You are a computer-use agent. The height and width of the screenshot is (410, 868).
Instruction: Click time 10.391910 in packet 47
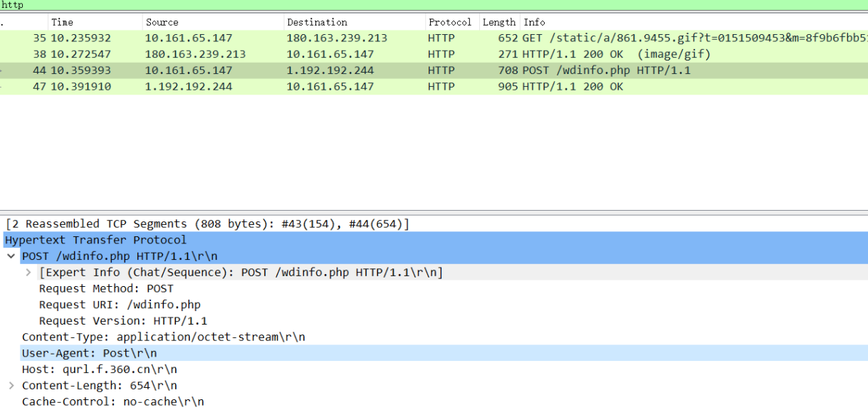click(81, 87)
